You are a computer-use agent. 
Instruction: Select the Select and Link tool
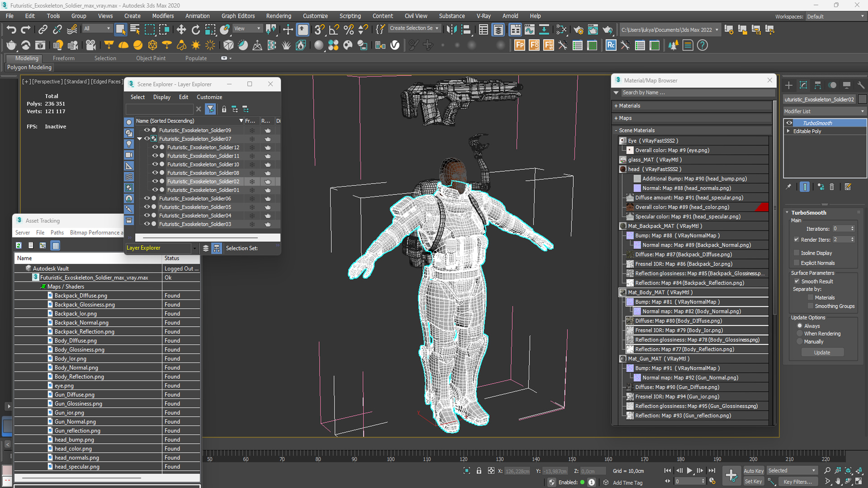click(42, 30)
